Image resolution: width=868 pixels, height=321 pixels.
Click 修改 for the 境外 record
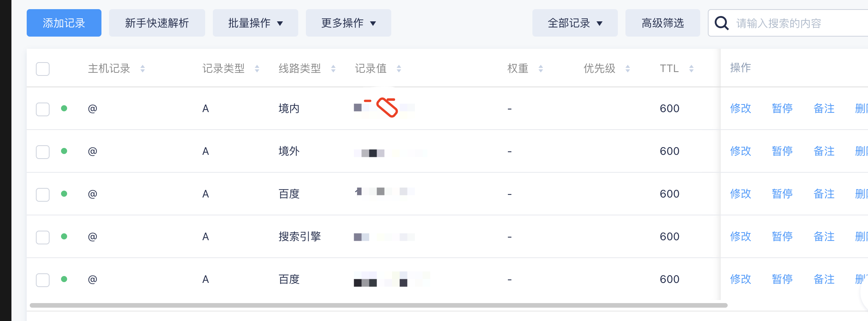741,151
